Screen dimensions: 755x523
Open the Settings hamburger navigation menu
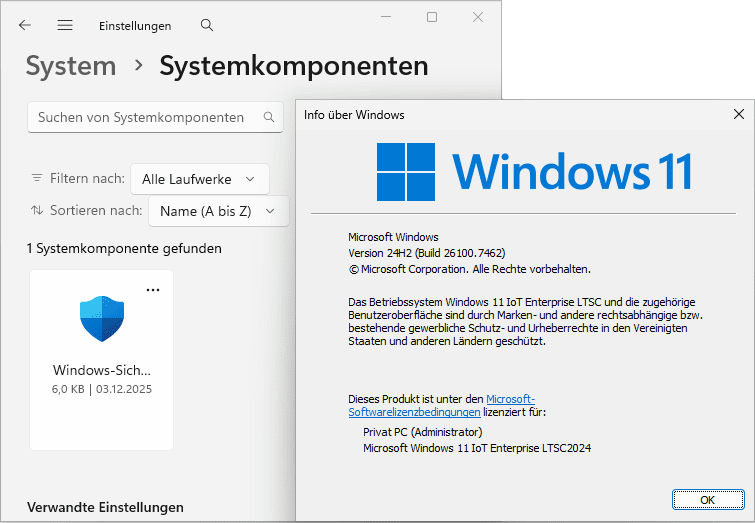point(65,25)
